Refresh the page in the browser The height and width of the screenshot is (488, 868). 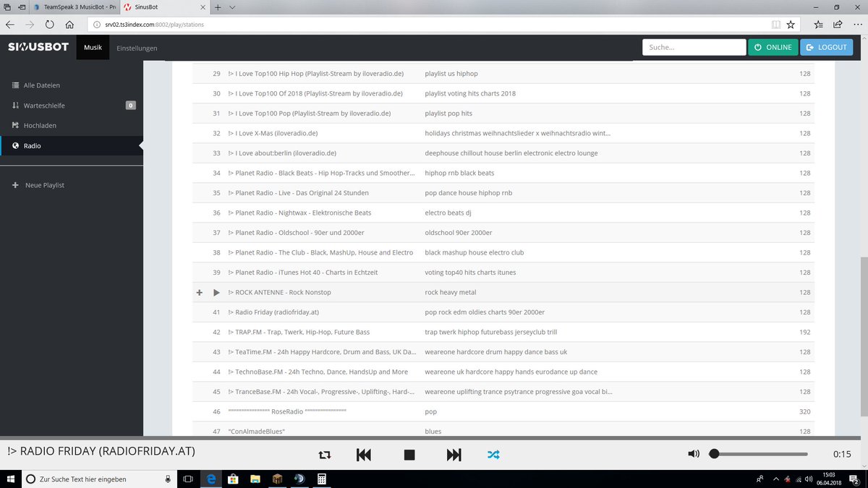point(49,24)
